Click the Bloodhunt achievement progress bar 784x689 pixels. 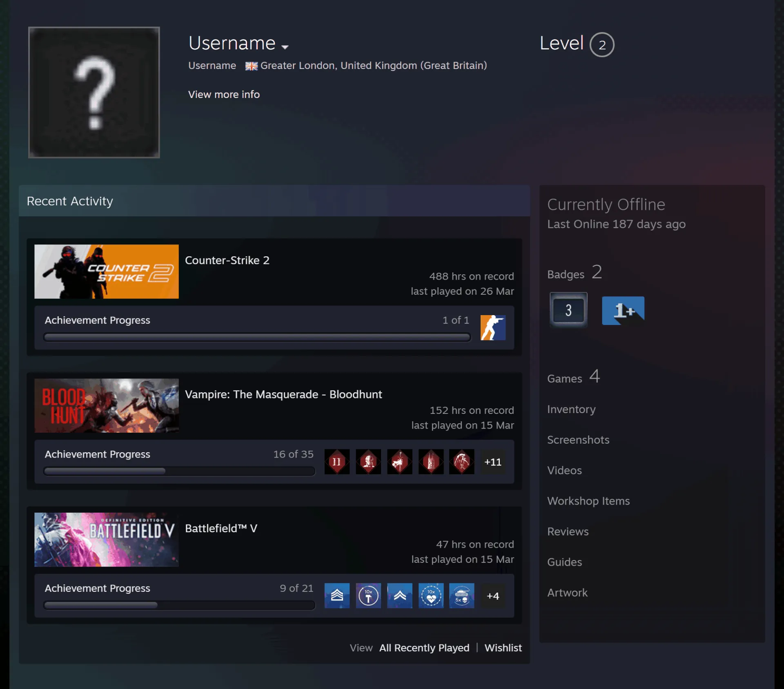coord(179,471)
